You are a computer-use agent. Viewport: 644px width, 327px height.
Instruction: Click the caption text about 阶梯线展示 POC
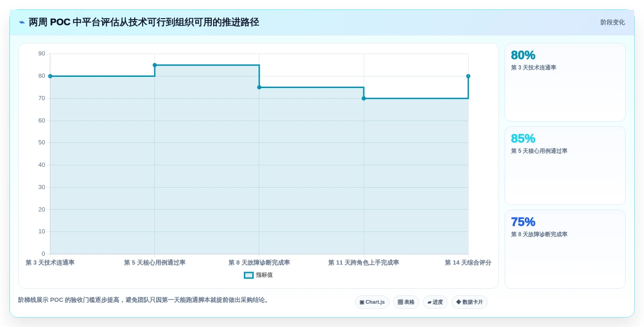[x=144, y=300]
